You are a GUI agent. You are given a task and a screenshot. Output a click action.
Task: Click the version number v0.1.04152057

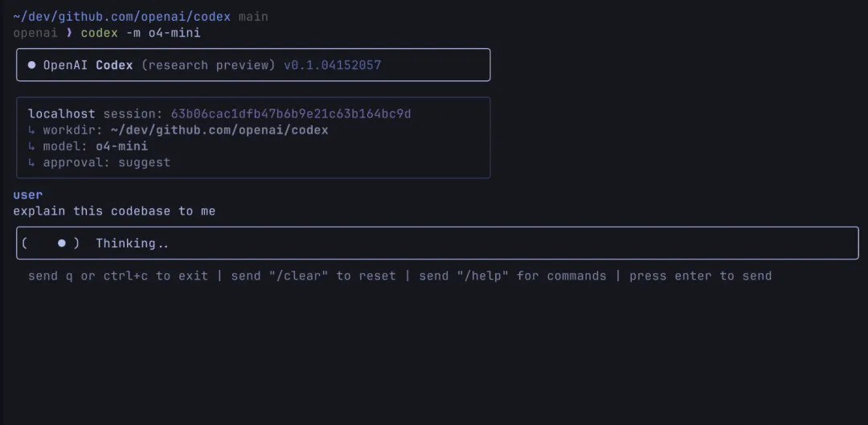pos(332,65)
